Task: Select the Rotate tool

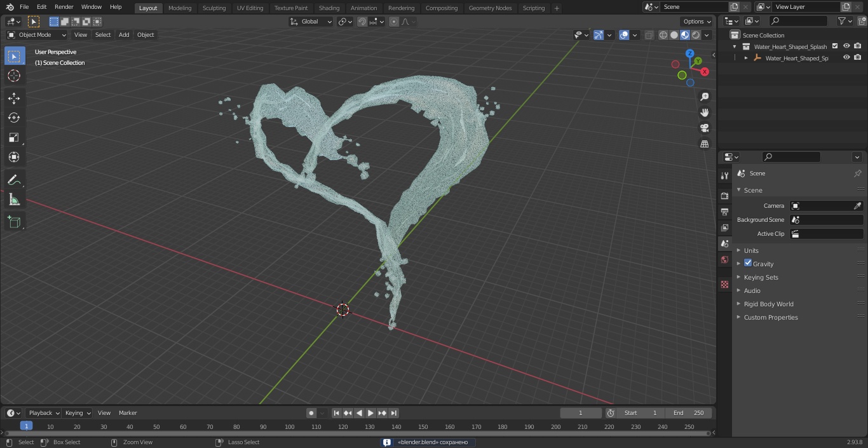Action: (15, 118)
